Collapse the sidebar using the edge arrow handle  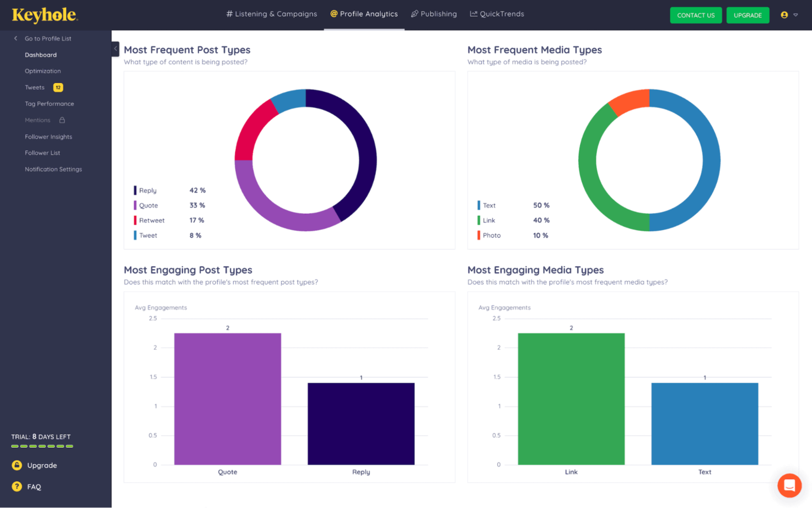(115, 49)
